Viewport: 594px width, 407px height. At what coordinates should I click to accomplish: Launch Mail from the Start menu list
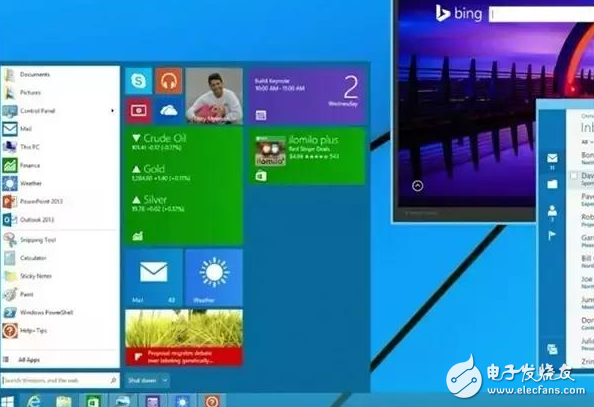[61, 129]
